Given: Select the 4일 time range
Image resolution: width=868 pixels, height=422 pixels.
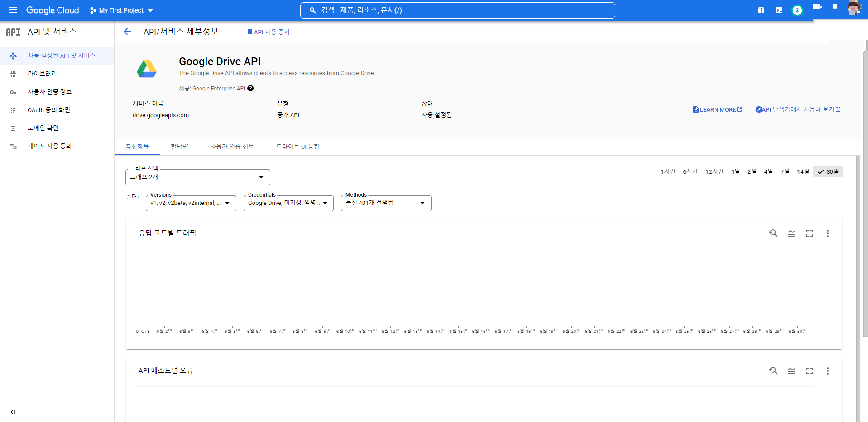Looking at the screenshot, I should click(x=768, y=172).
